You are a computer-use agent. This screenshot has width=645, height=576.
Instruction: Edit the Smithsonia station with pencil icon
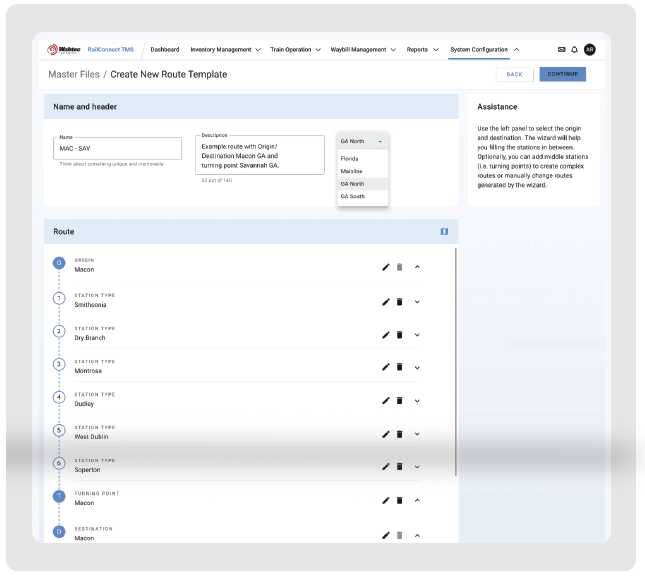coord(386,301)
